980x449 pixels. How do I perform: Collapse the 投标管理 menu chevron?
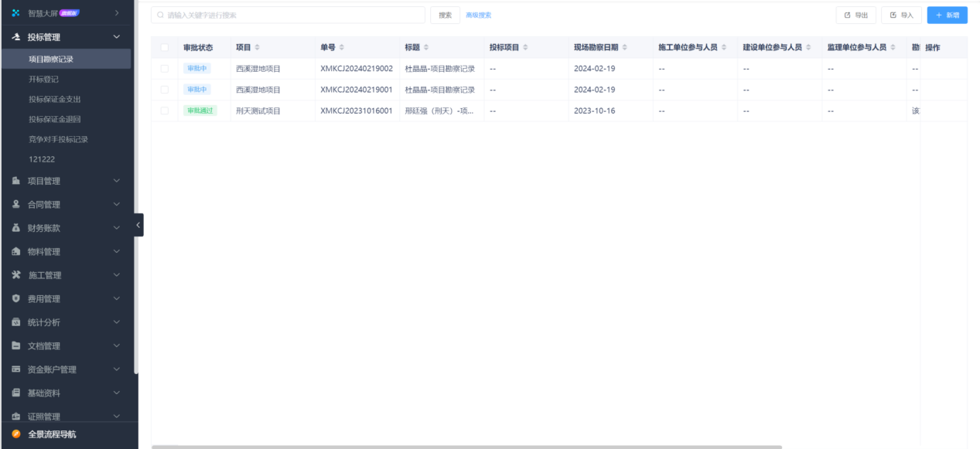pyautogui.click(x=117, y=36)
